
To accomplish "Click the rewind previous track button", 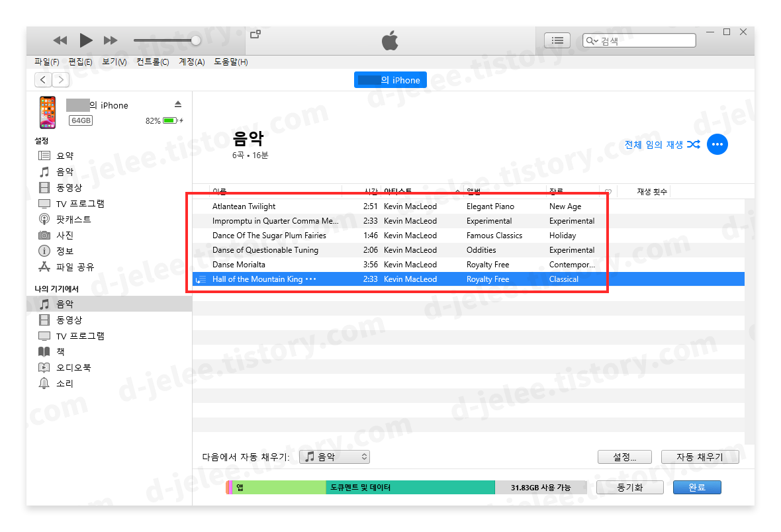I will point(60,40).
